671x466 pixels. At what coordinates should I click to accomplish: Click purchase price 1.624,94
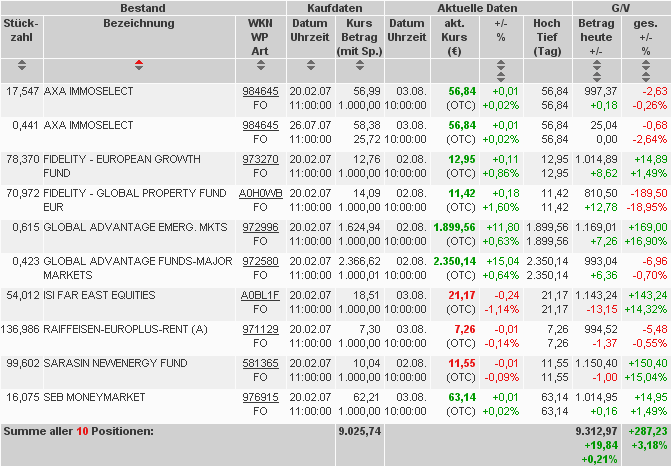(359, 227)
